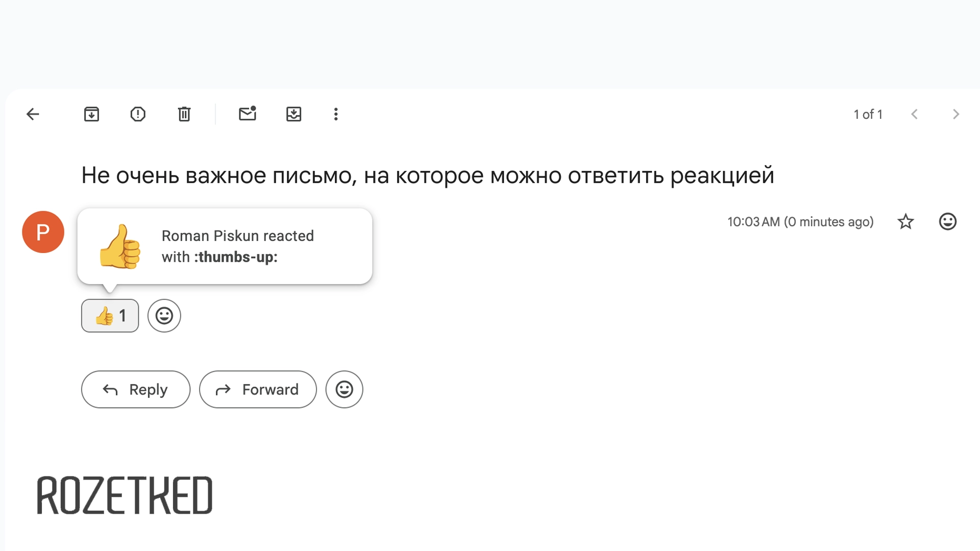Select the email subject line
The width and height of the screenshot is (980, 551).
(x=429, y=175)
